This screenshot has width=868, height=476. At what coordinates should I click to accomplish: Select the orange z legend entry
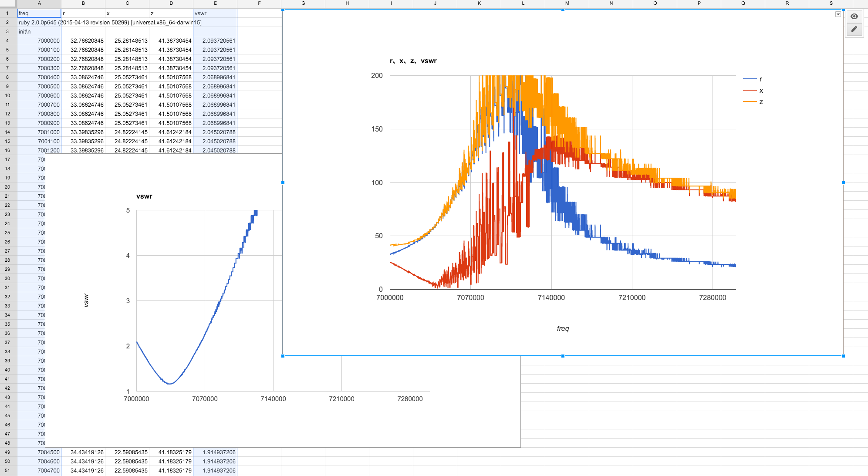point(760,102)
